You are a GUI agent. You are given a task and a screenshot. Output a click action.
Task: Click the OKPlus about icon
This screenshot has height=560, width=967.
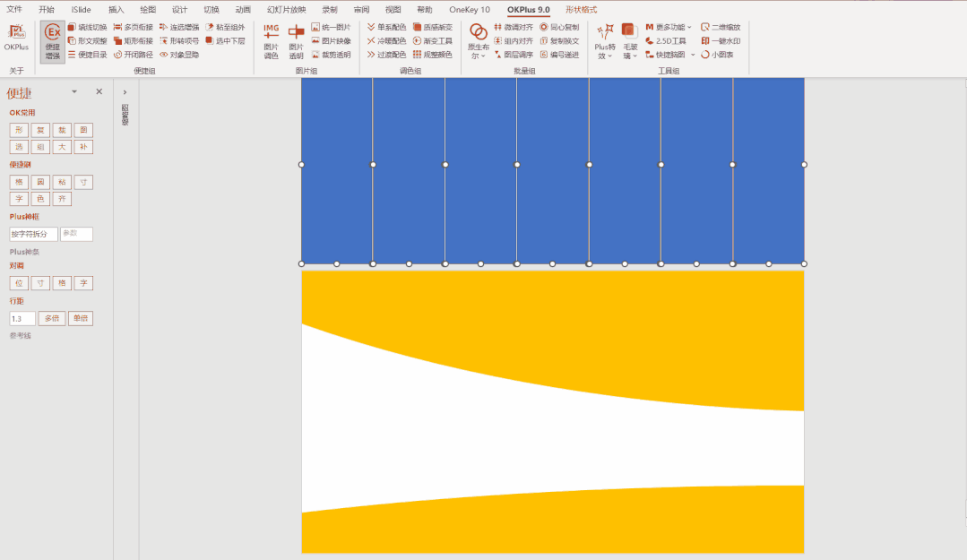(x=16, y=38)
